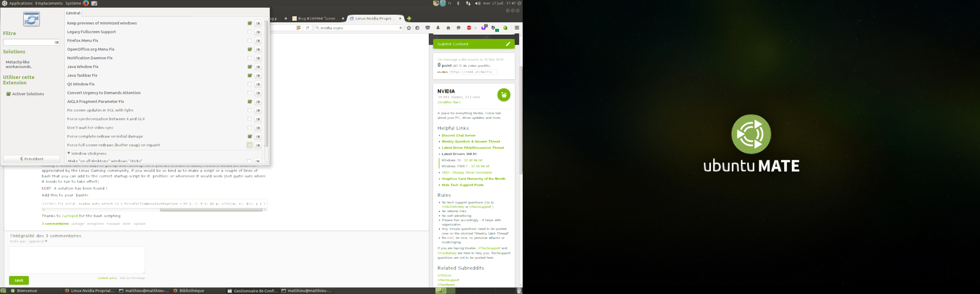Enable Legacy Fullscreen Support

[250, 32]
